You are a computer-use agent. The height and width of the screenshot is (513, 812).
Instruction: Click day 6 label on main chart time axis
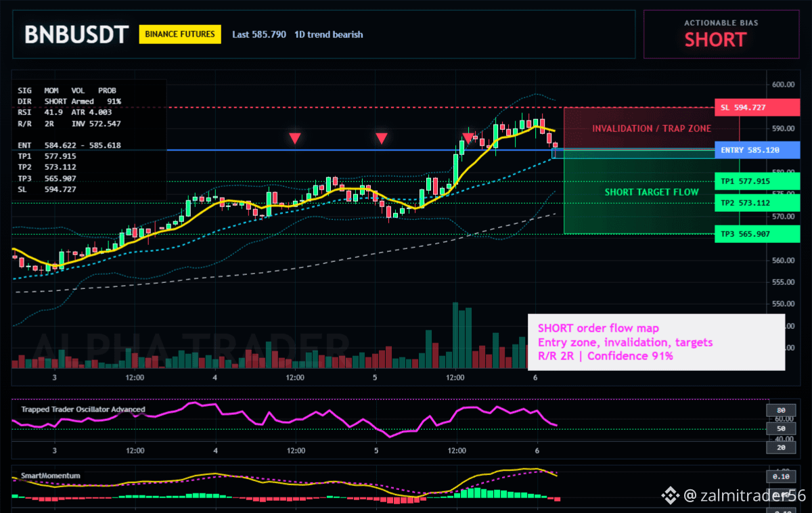[535, 378]
